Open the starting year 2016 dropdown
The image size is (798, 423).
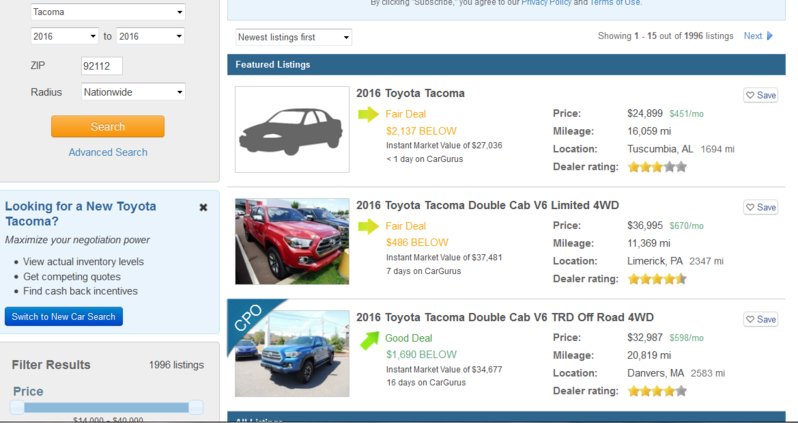(64, 36)
